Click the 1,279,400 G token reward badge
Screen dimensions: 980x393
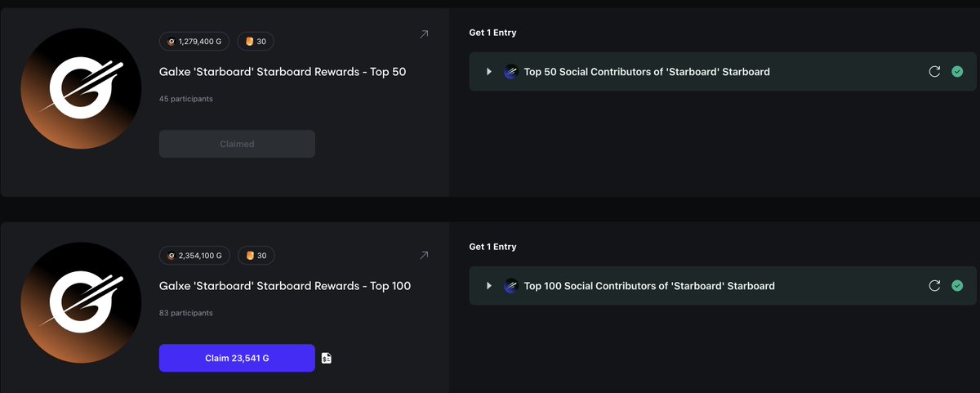click(x=195, y=42)
